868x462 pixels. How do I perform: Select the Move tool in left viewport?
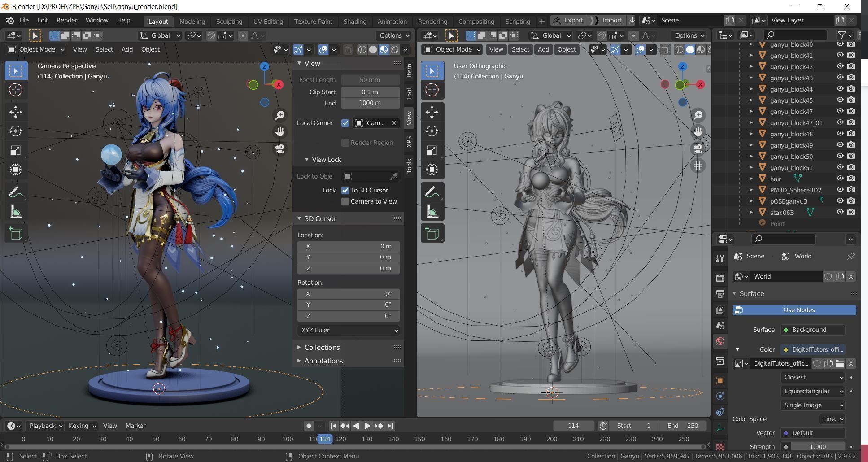tap(16, 112)
